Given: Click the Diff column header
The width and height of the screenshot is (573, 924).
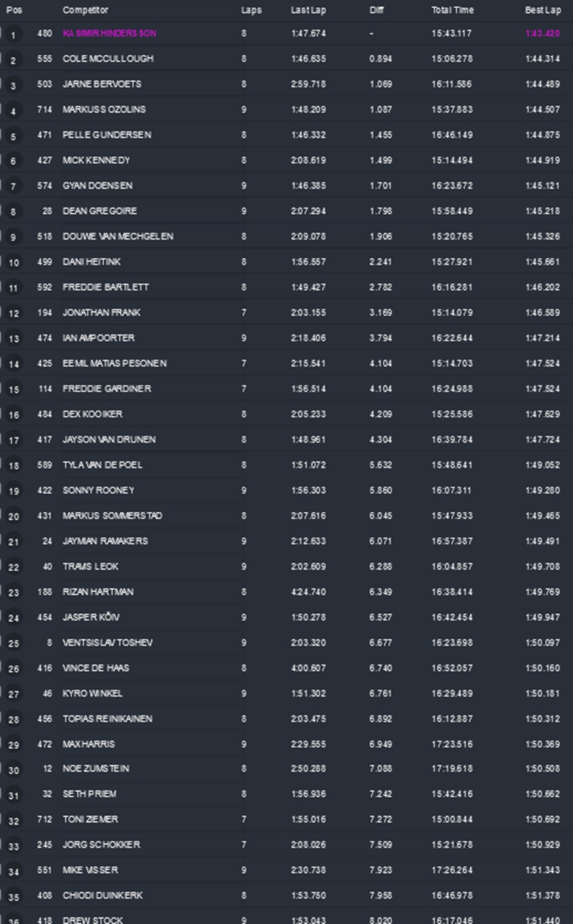Looking at the screenshot, I should (x=377, y=11).
